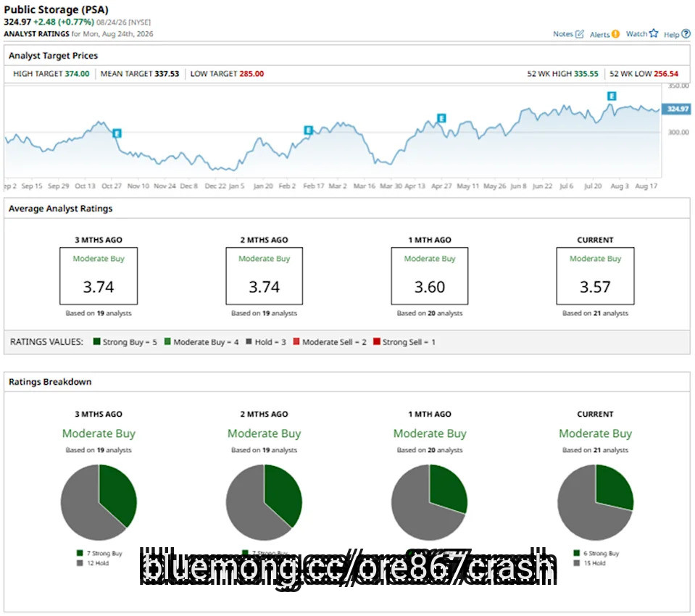Screen dimensions: 695x616
Task: Click the Watch star icon
Action: (654, 33)
